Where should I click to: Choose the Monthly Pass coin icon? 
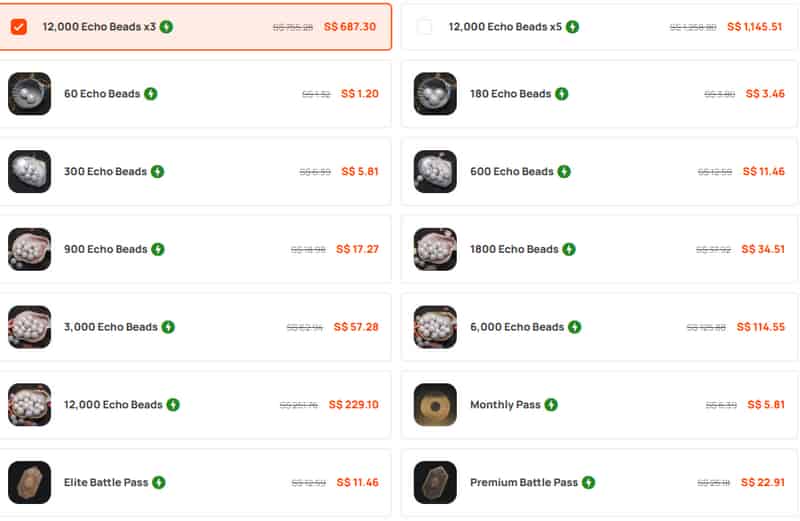coord(435,405)
